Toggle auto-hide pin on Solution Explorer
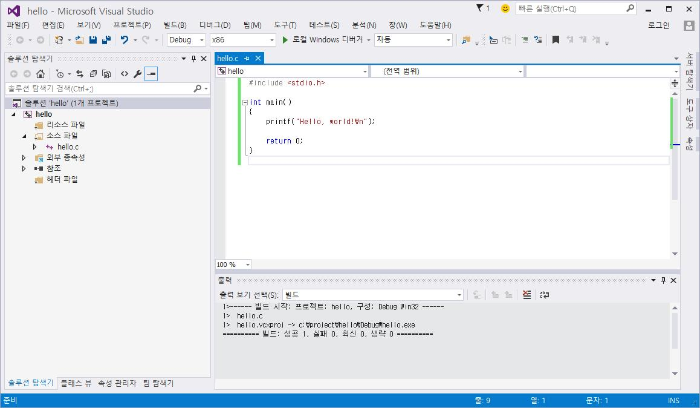Screen dimensions: 700x408 193,58
